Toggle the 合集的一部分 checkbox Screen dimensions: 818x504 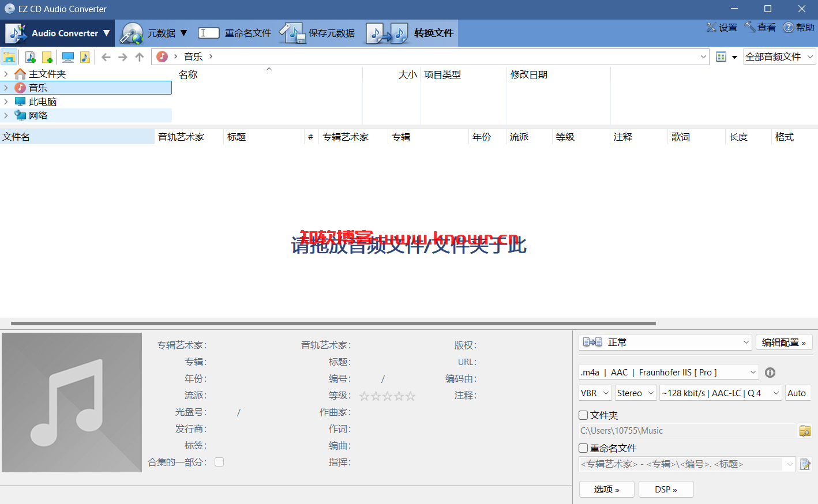pyautogui.click(x=219, y=462)
